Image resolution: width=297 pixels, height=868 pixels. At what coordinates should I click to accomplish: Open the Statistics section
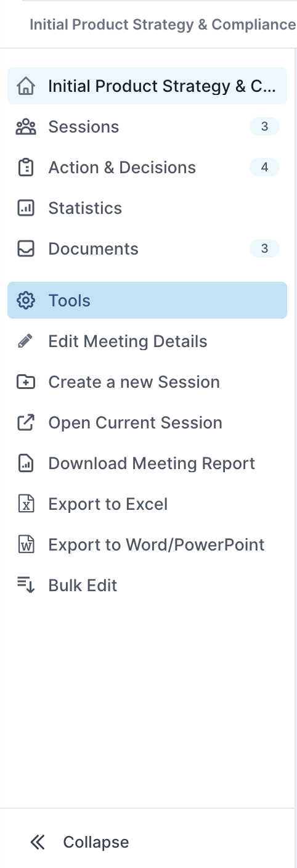147,208
